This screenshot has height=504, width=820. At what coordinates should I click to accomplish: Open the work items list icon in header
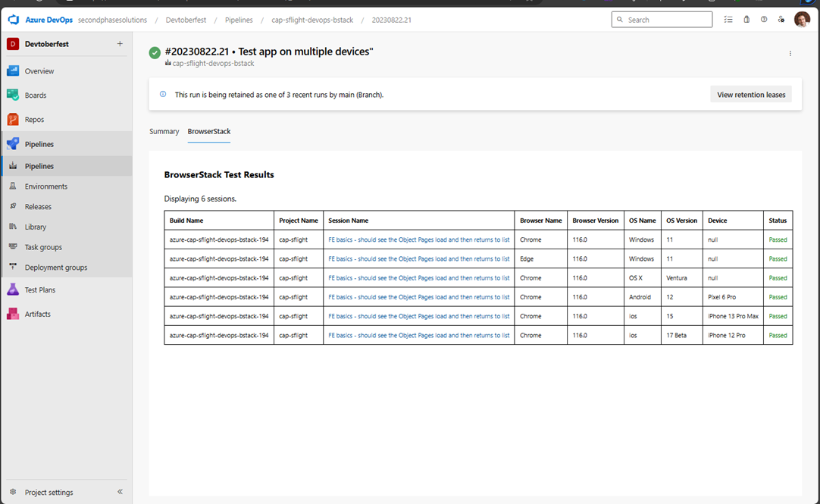pyautogui.click(x=728, y=20)
